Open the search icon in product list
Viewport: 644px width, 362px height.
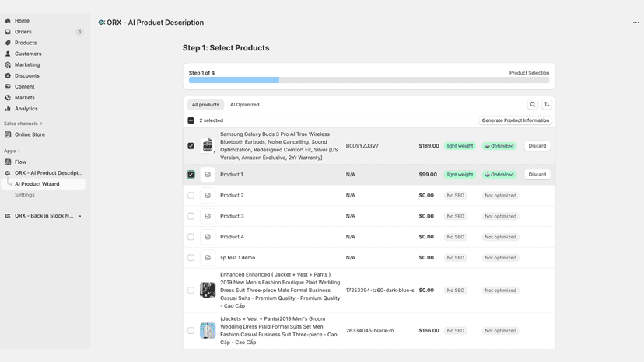[532, 105]
